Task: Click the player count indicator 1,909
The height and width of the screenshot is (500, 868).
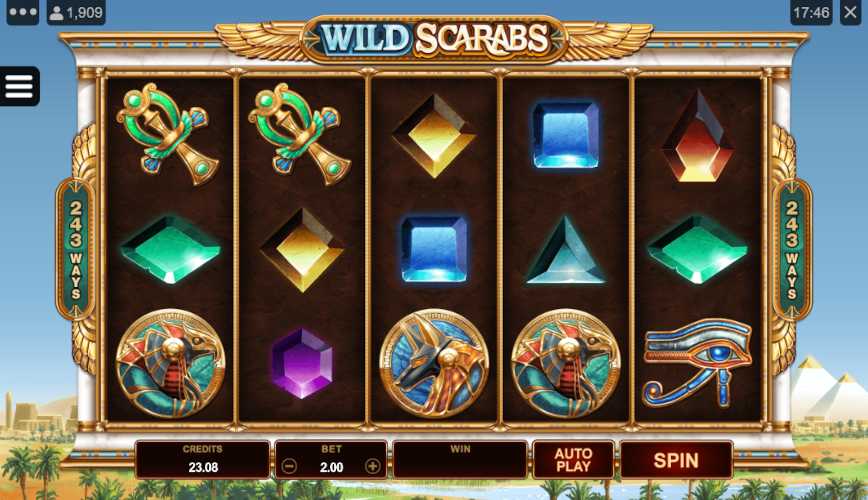Action: (76, 12)
